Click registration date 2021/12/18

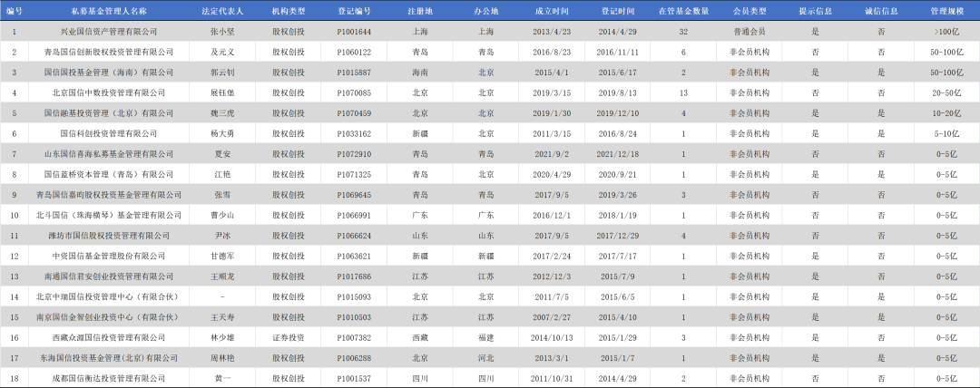click(618, 154)
